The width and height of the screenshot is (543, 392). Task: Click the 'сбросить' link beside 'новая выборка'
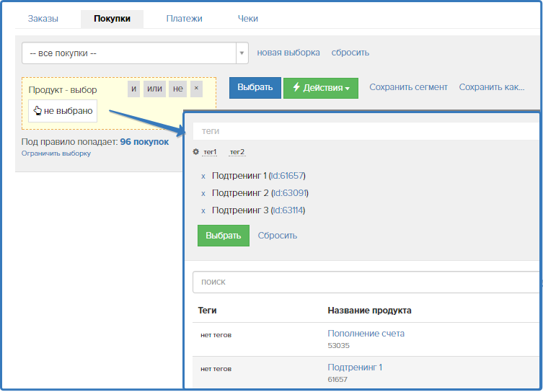point(350,53)
